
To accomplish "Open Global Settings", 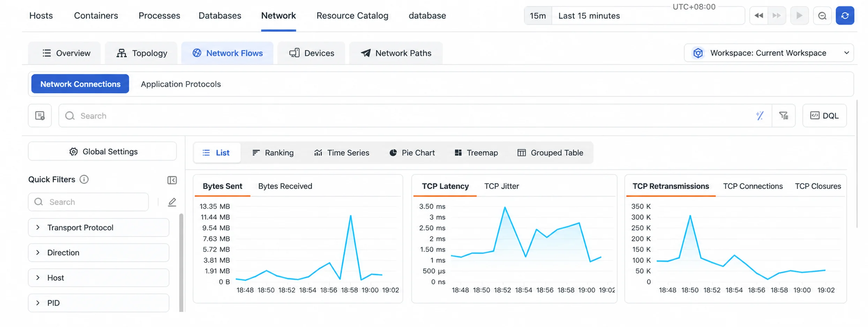I will point(102,152).
